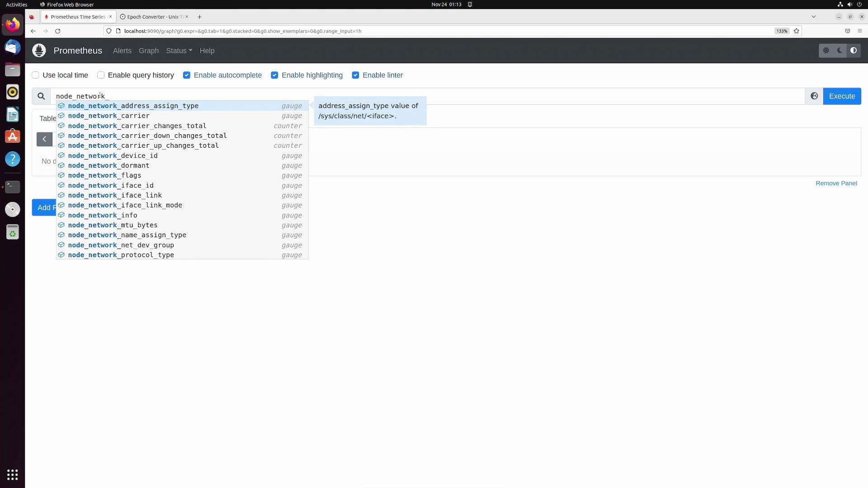The width and height of the screenshot is (868, 488).
Task: Open the 133% zoom level indicator
Action: (x=782, y=31)
